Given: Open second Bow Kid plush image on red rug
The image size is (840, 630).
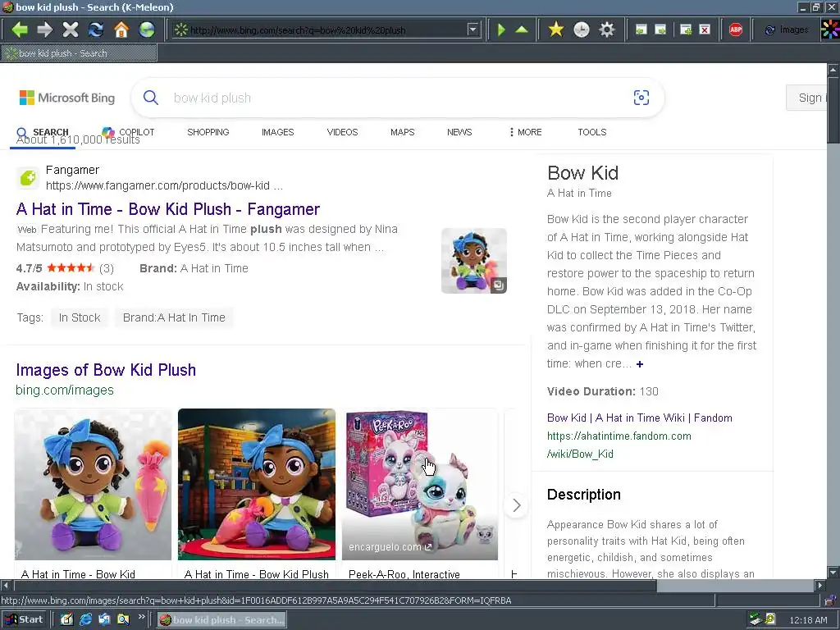Looking at the screenshot, I should tap(257, 484).
